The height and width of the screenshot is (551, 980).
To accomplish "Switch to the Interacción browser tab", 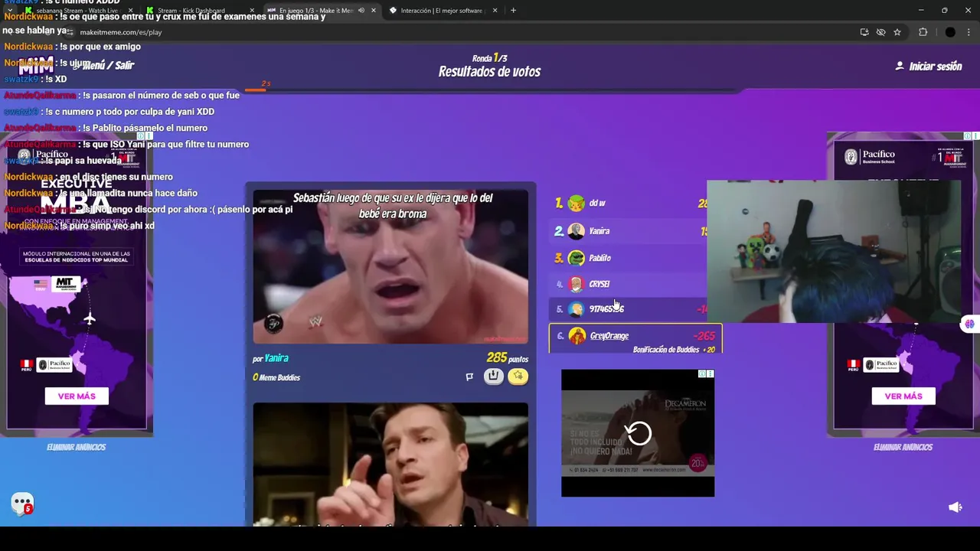I will 444,11.
